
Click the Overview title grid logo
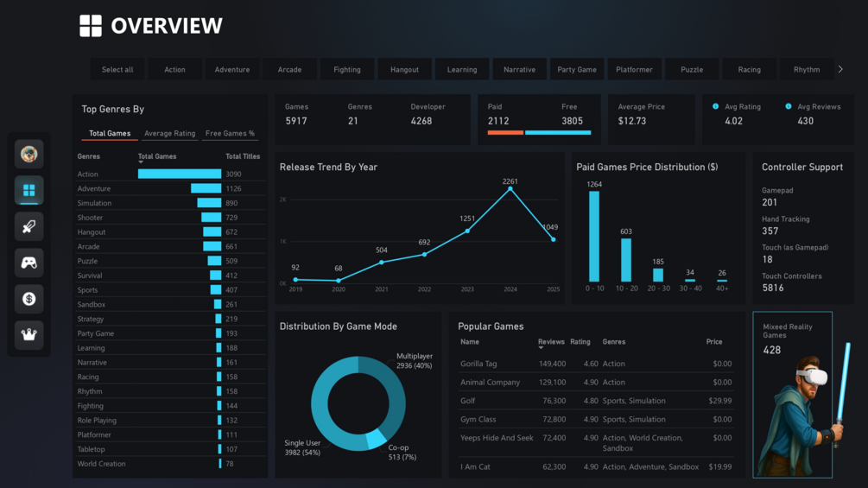tap(90, 25)
